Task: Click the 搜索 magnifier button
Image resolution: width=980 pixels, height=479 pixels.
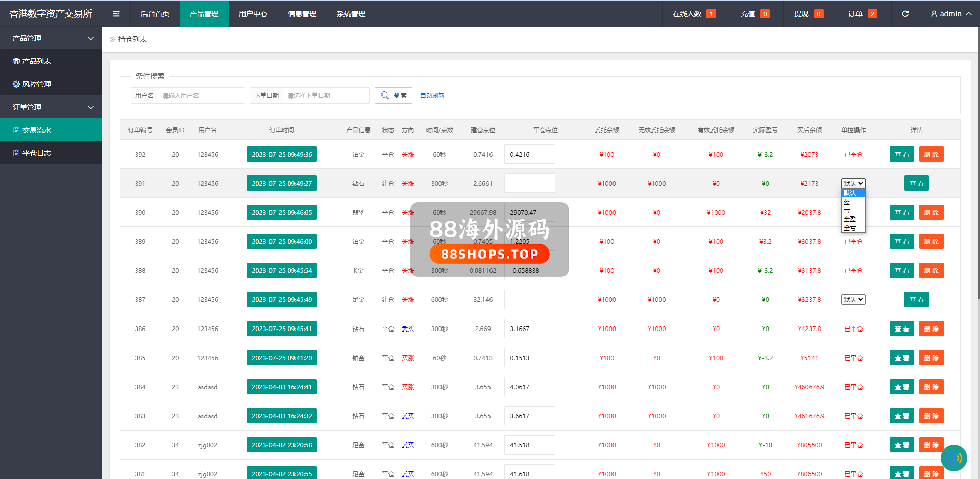Action: [394, 95]
